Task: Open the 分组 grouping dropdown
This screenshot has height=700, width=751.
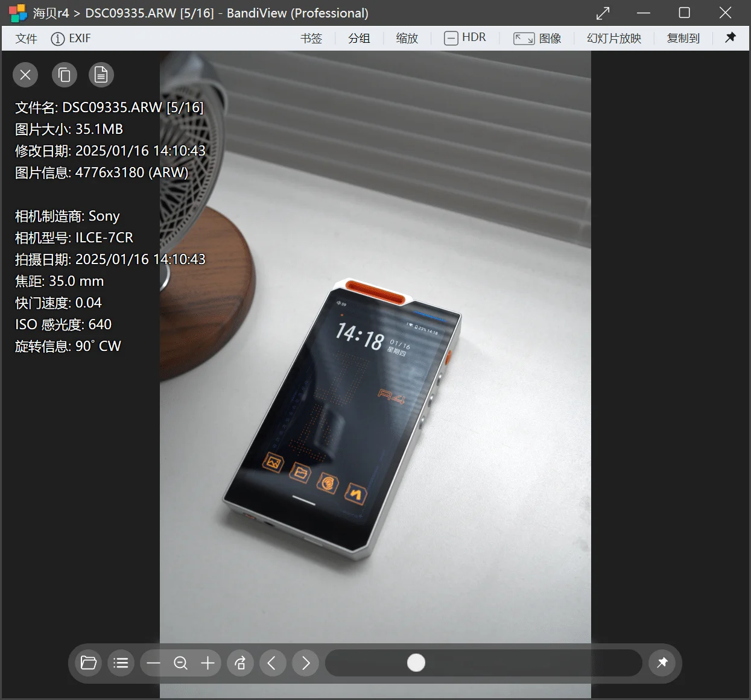Action: pos(359,38)
